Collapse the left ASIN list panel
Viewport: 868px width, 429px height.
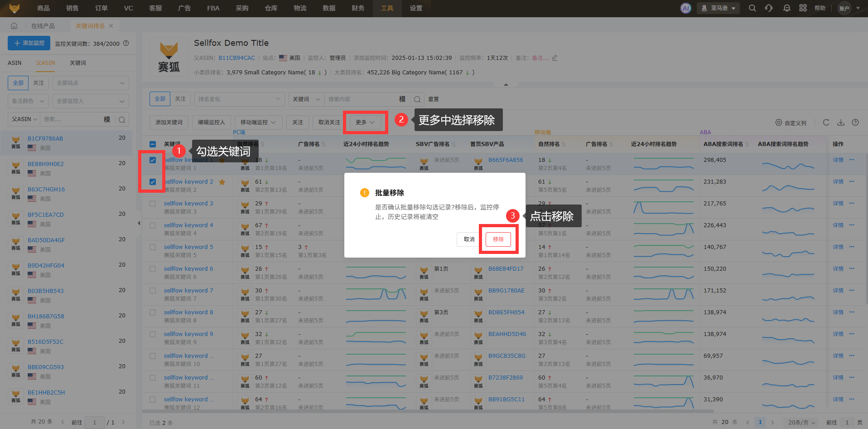[139, 223]
